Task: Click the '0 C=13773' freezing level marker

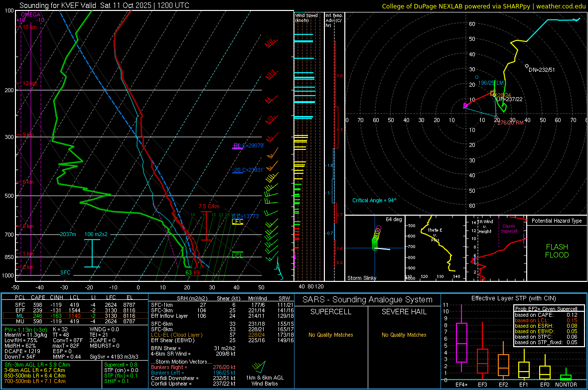Action: pyautogui.click(x=246, y=216)
